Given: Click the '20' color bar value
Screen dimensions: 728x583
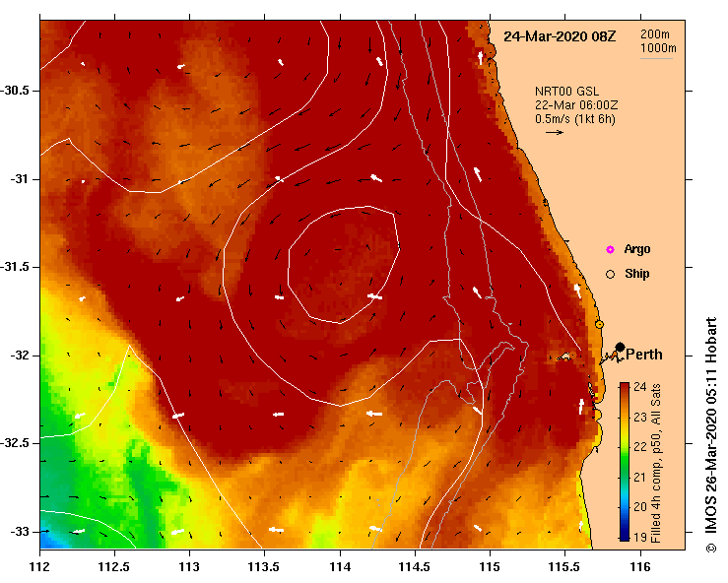Looking at the screenshot, I should (x=639, y=507).
